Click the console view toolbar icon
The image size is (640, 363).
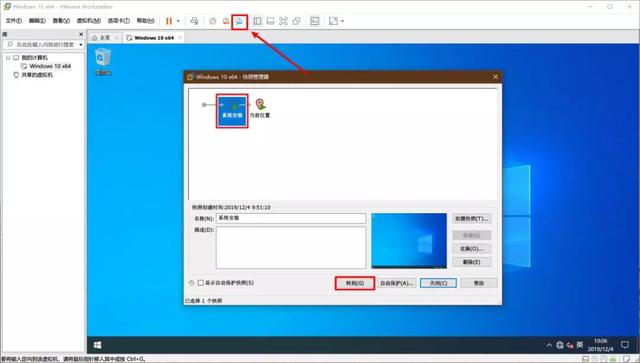(315, 21)
